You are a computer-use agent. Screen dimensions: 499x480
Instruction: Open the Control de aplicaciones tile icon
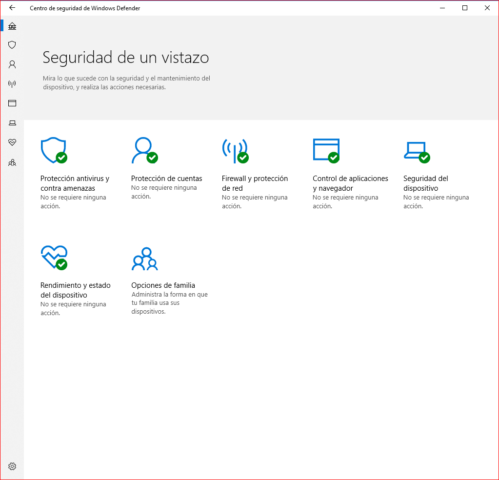click(326, 151)
